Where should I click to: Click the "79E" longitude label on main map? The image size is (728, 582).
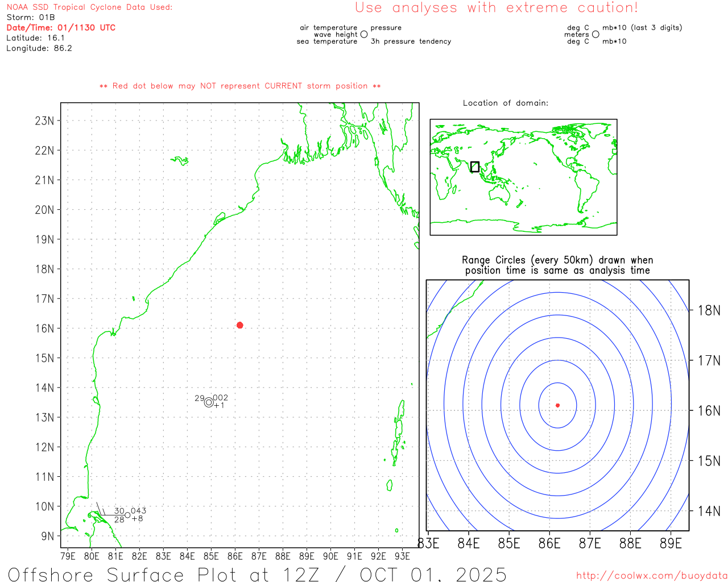click(x=68, y=556)
